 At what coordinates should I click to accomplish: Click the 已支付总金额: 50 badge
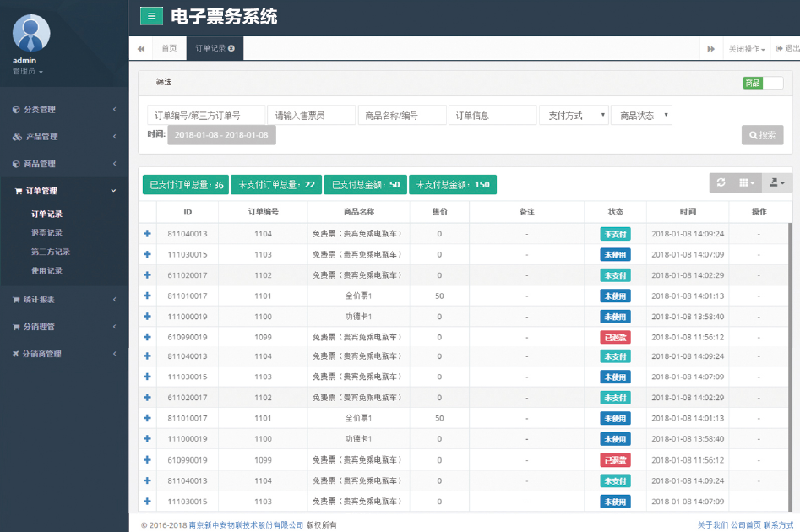click(x=365, y=185)
